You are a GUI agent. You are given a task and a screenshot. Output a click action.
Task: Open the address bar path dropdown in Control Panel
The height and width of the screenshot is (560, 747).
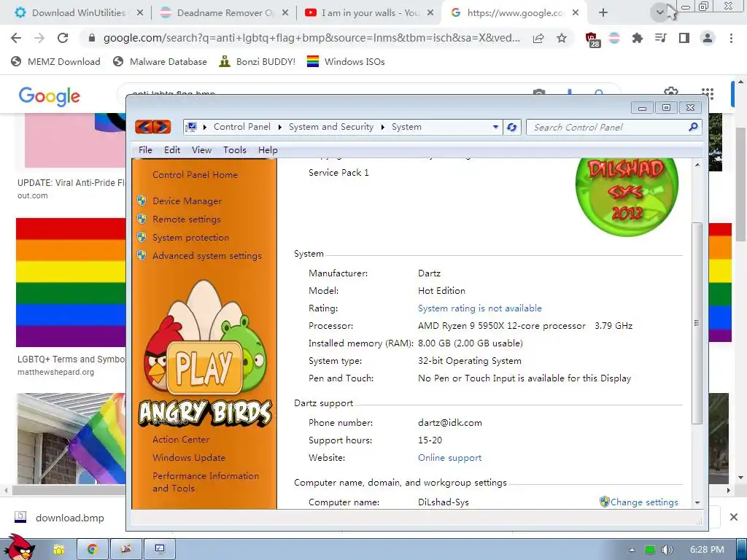pyautogui.click(x=495, y=127)
